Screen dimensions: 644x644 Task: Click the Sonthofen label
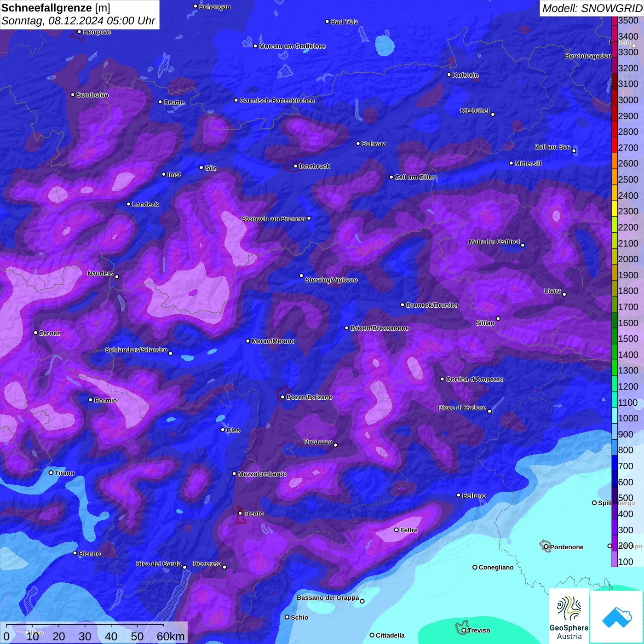(92, 95)
